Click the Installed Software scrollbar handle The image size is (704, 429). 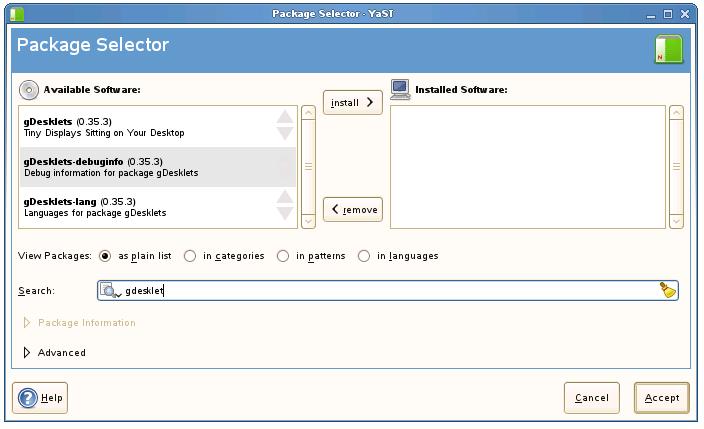(676, 167)
